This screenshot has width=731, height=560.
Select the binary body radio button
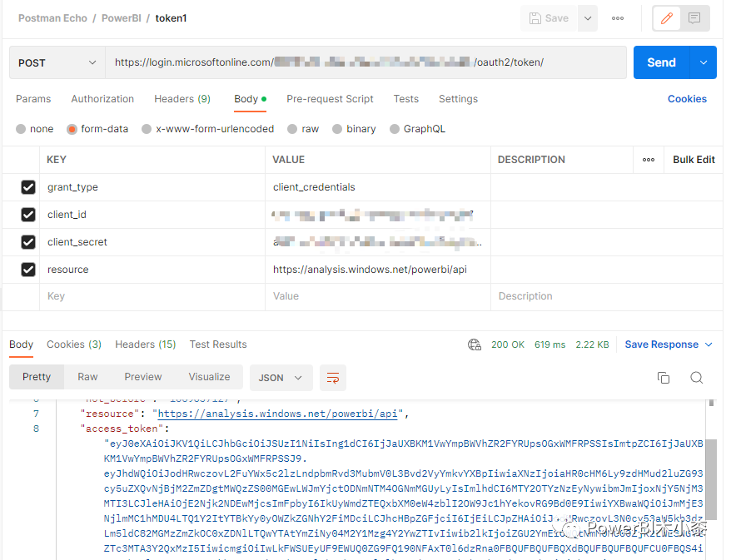[x=337, y=129]
